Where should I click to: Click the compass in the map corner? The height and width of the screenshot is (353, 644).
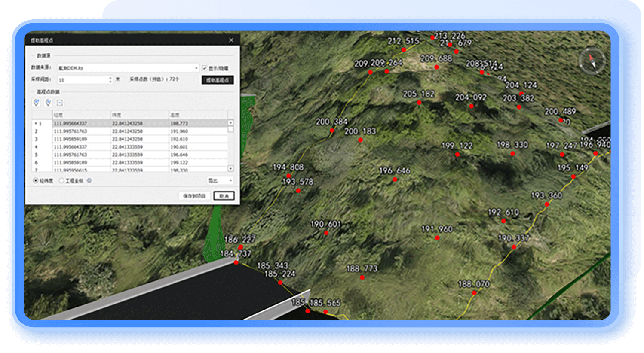592,61
